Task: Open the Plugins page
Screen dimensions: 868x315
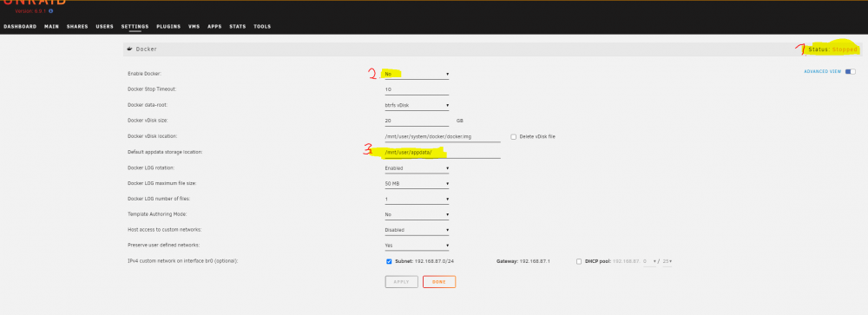Action: tap(168, 27)
